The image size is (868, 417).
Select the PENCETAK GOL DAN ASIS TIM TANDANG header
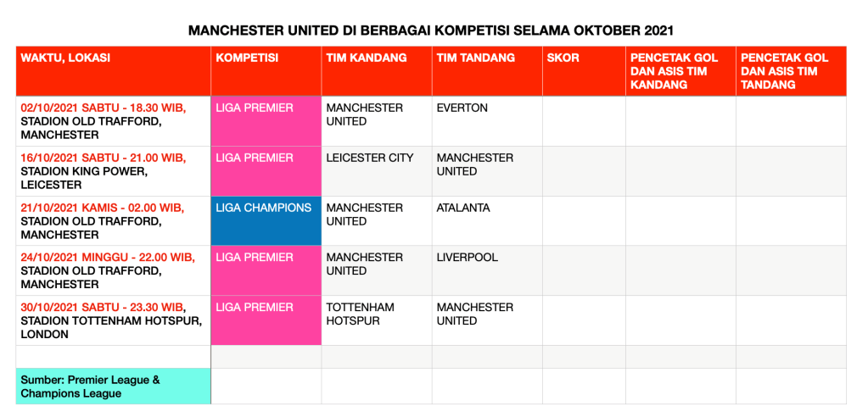[x=791, y=71]
